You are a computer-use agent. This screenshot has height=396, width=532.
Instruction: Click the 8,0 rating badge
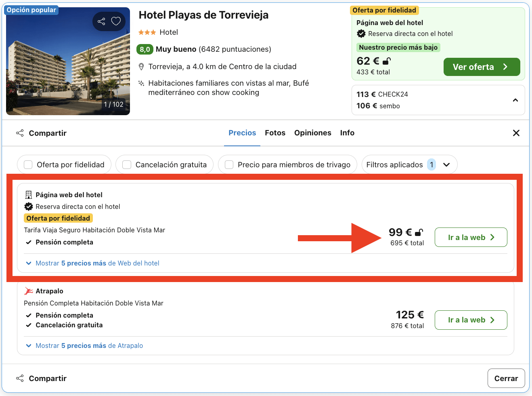click(145, 49)
